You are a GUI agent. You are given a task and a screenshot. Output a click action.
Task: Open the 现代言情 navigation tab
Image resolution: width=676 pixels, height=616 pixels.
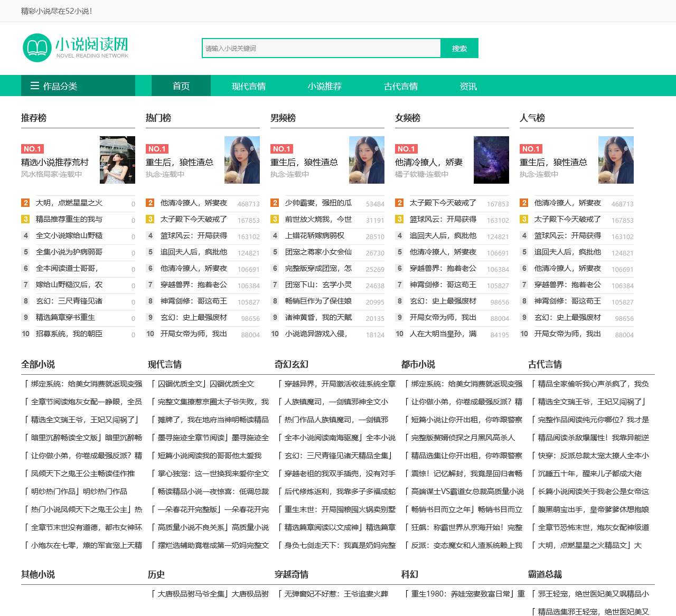tap(248, 86)
